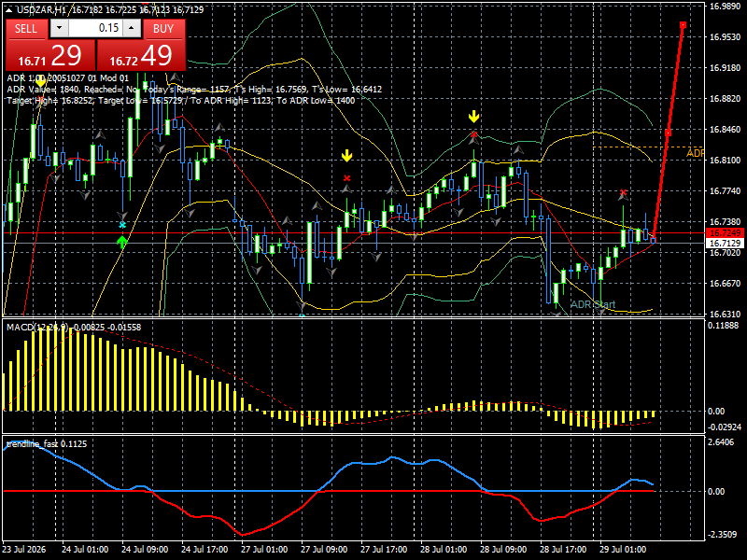Click the Target High= 16.8252 info line
Viewport: 747px width, 560px height.
[181, 101]
